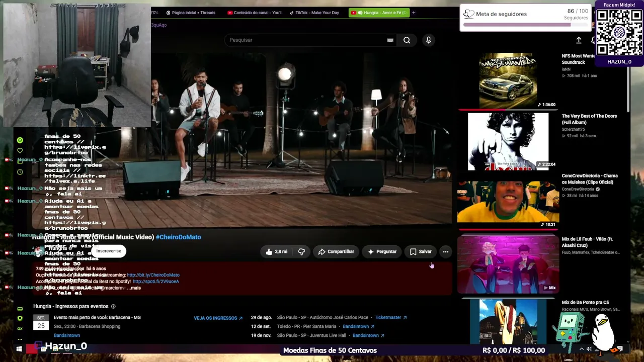Open the on-screen keyboard icon in search box
The image size is (644, 362).
390,40
